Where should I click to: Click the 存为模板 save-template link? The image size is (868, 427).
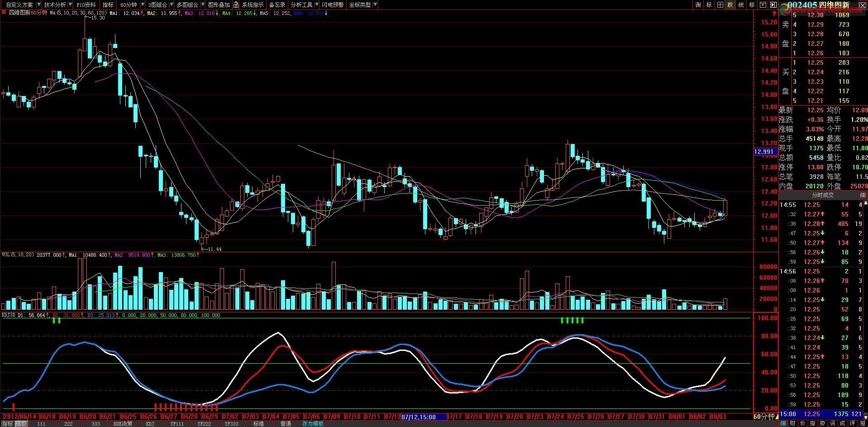coord(313,424)
